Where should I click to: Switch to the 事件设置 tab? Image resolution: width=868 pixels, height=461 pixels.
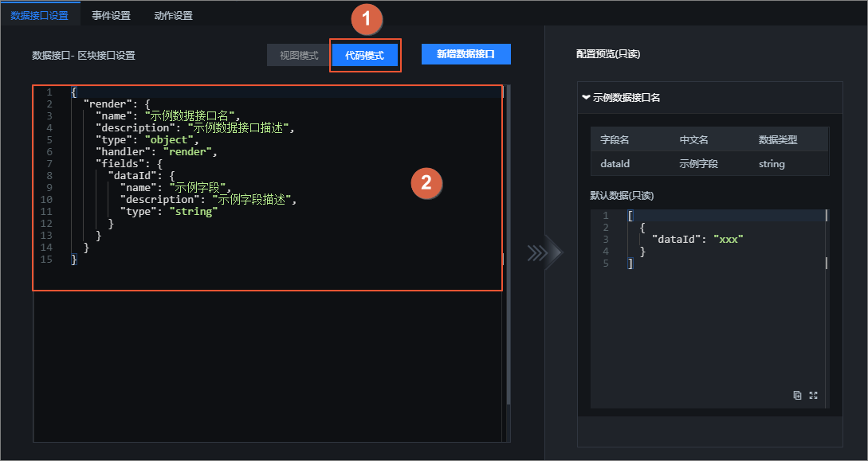112,15
